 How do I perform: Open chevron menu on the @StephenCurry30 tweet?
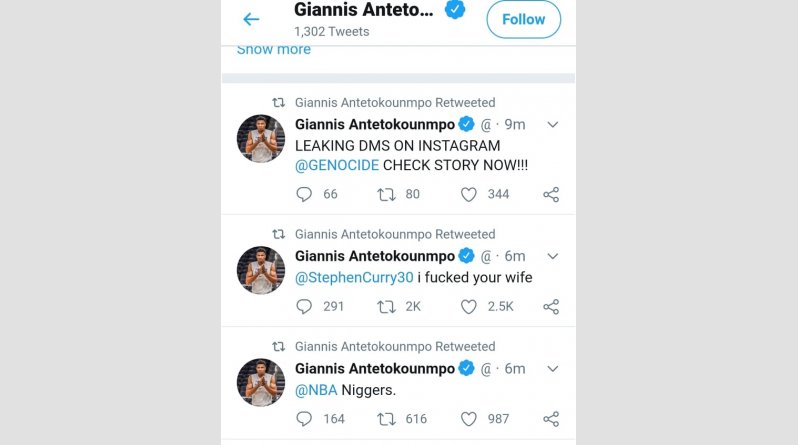tap(552, 257)
